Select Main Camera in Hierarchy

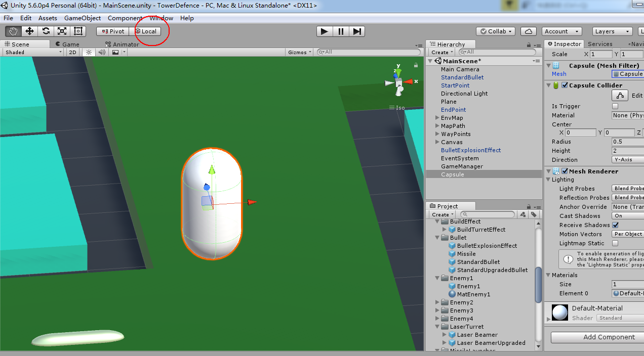(460, 69)
